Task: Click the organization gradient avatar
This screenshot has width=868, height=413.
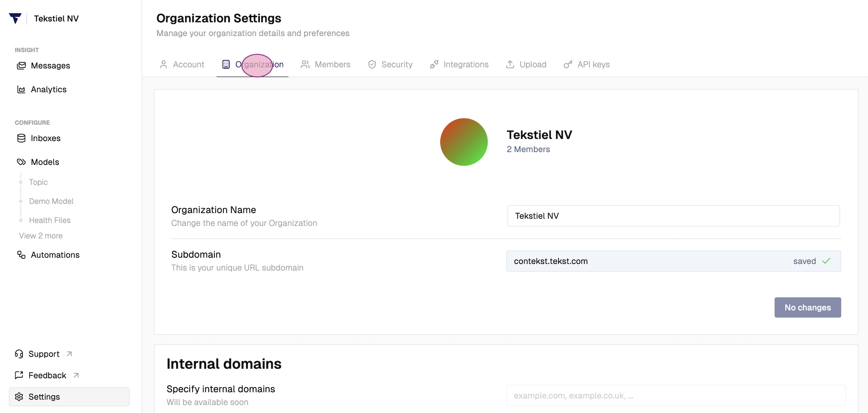Action: click(464, 142)
